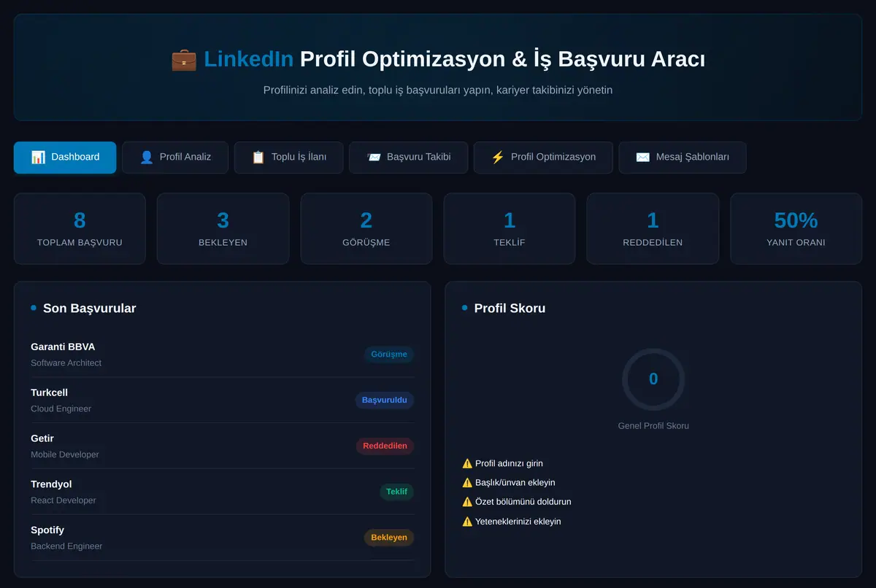The height and width of the screenshot is (588, 876).
Task: Click the clipboard icon on Toplu İş İlanı
Action: tap(258, 157)
